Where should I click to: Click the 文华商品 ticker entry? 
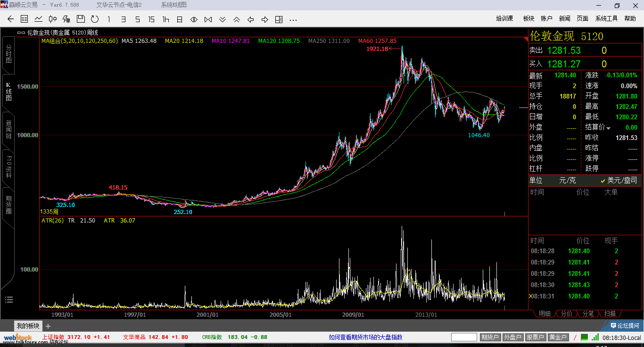tap(156, 337)
